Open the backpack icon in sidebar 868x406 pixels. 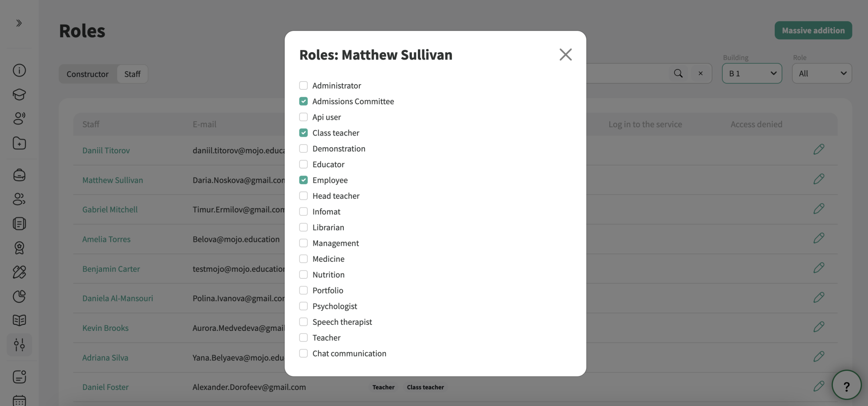click(19, 175)
